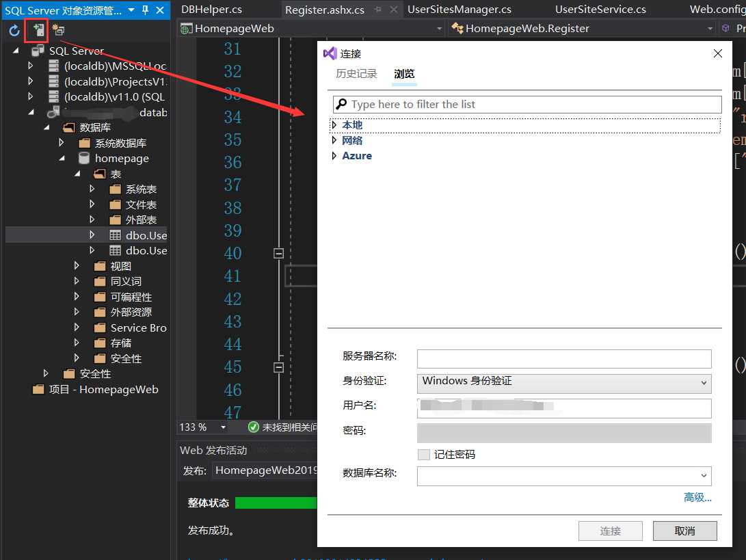Click the Visual Studio logo in dialog title
746x560 pixels.
330,53
